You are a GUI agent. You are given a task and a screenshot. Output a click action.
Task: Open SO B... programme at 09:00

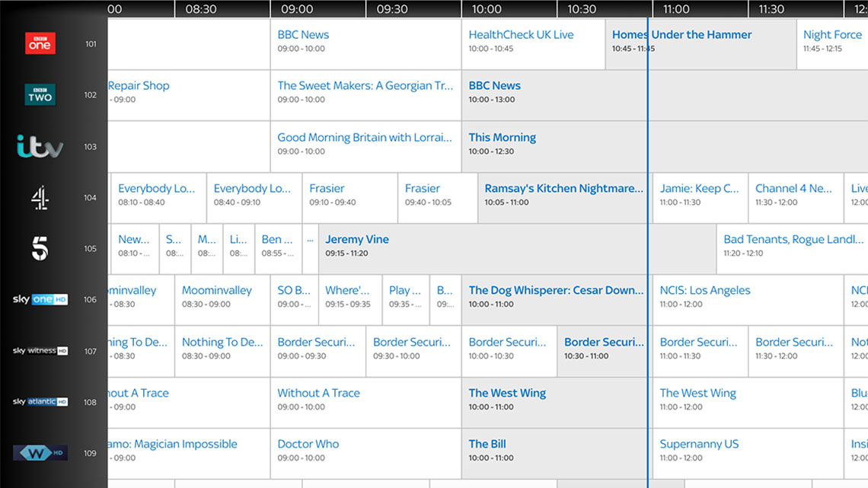[294, 299]
